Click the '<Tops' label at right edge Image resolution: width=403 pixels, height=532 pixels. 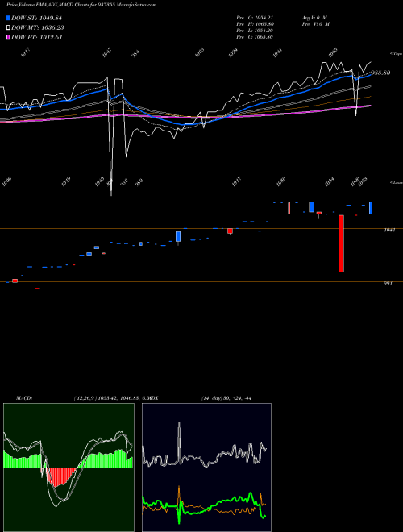pyautogui.click(x=396, y=54)
